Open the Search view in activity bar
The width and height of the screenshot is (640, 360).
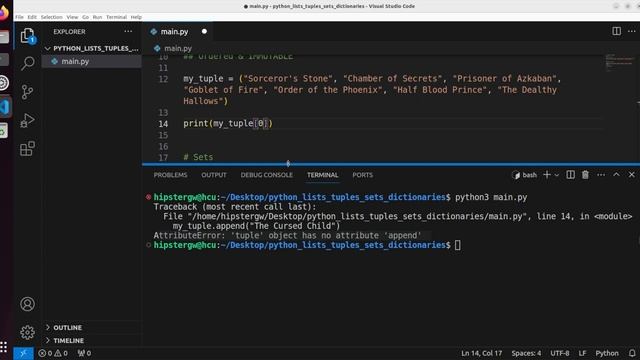(27, 63)
